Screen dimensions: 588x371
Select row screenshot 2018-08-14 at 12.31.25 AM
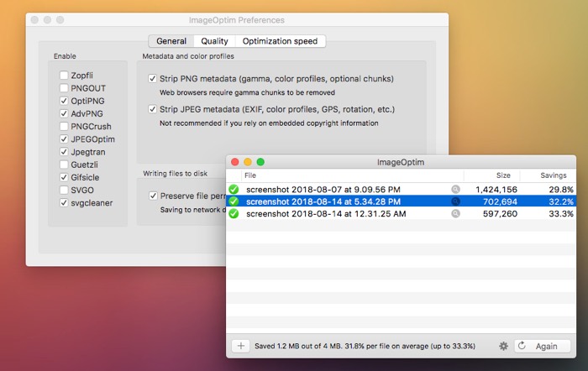tap(401, 213)
